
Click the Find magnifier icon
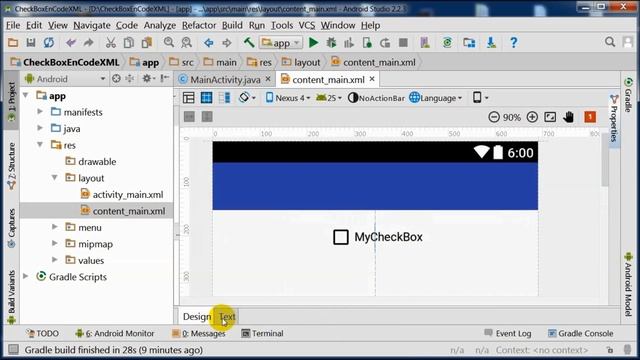click(x=169, y=42)
